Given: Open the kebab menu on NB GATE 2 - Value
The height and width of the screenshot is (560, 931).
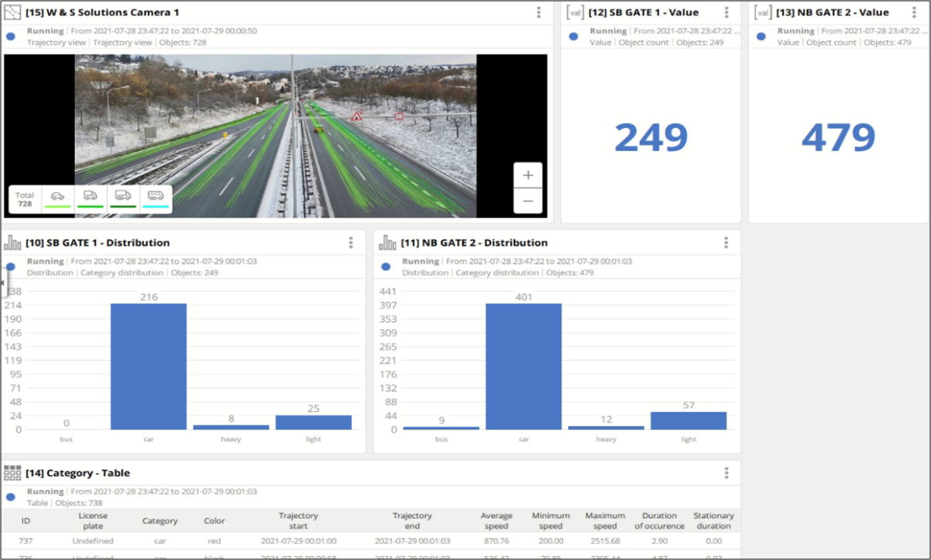Looking at the screenshot, I should [914, 12].
